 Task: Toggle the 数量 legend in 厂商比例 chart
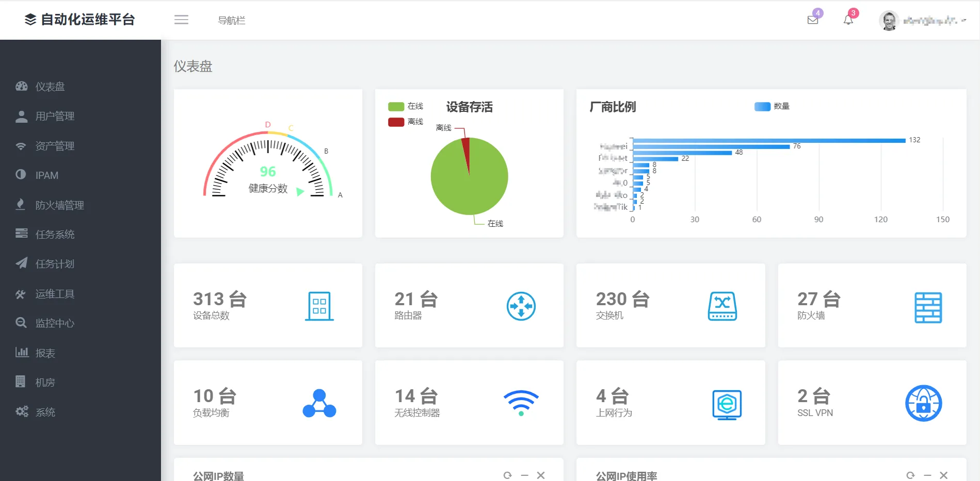772,106
